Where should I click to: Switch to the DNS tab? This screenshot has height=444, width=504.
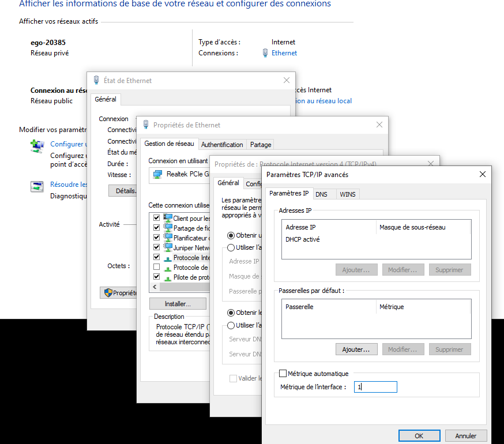pos(321,194)
